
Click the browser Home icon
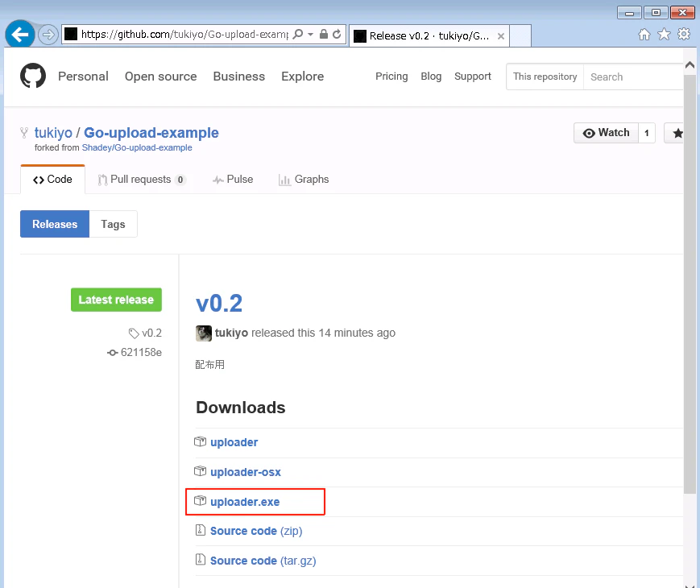pyautogui.click(x=644, y=35)
